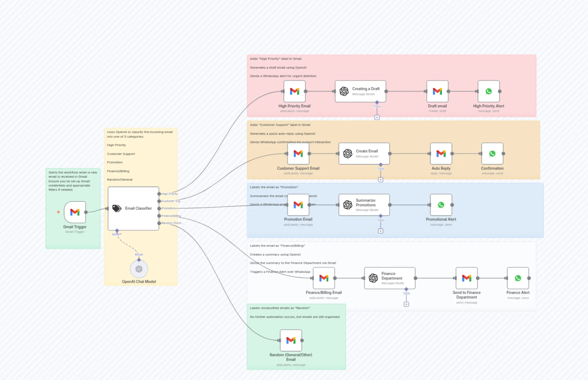Expand Tools under 'Creating a Draft' node
Screen dimensions: 588x380
[377, 117]
